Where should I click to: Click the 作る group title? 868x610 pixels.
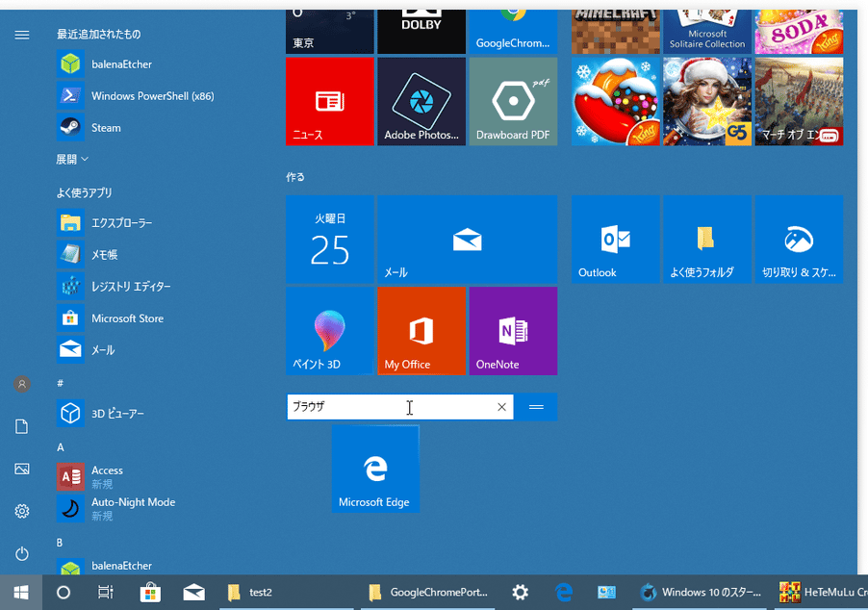point(295,177)
